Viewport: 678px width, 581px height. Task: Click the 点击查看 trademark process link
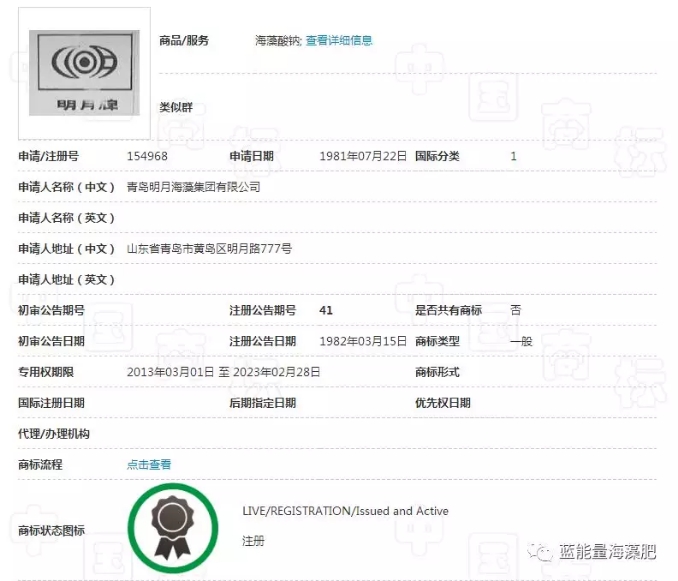[149, 465]
